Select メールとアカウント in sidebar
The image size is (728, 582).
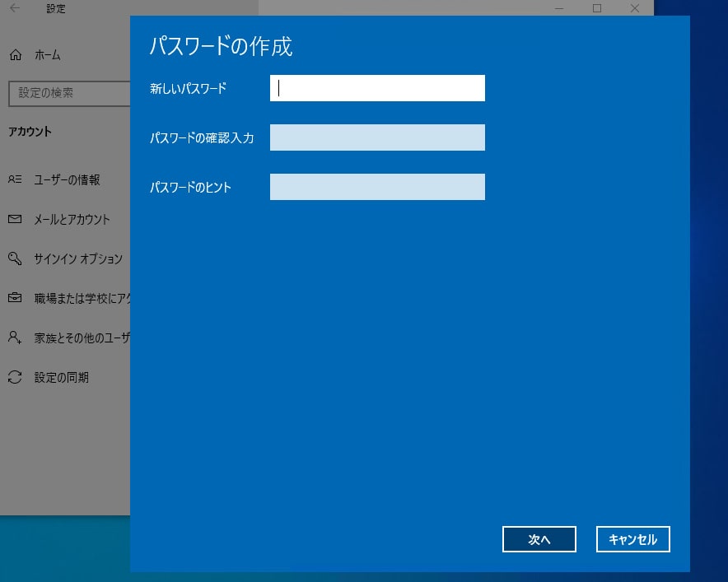point(72,219)
